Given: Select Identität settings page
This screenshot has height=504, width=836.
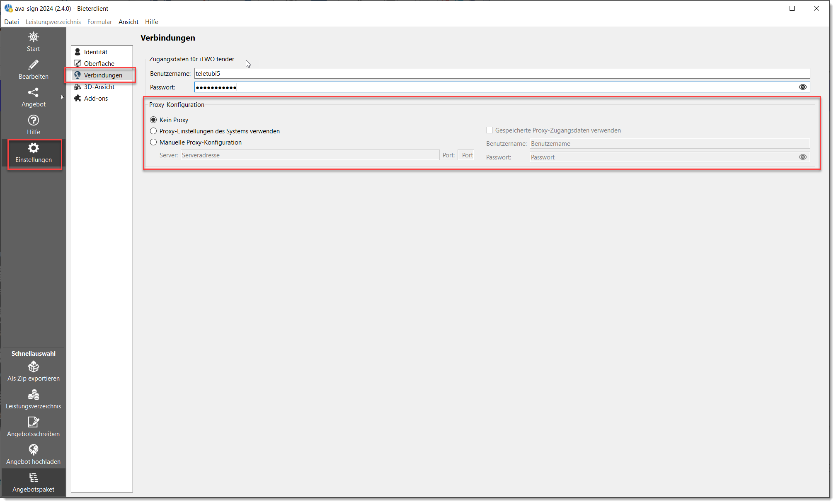Looking at the screenshot, I should (x=102, y=52).
